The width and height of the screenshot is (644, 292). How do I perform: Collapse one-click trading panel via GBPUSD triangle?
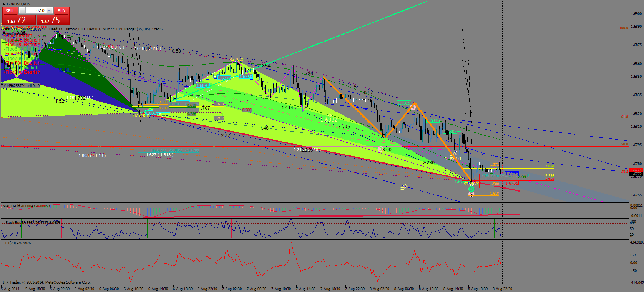pyautogui.click(x=4, y=4)
